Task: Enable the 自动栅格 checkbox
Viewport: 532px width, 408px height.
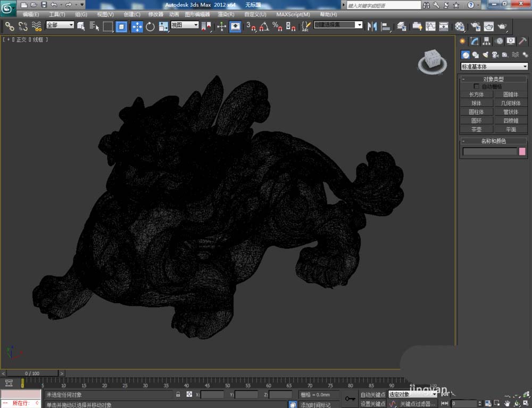Action: click(476, 86)
